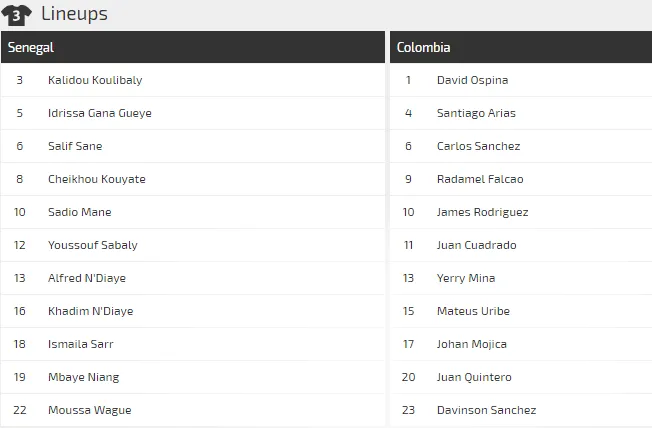Select Yerry Mina from Colombia lineup
This screenshot has height=428, width=652.
click(x=466, y=278)
